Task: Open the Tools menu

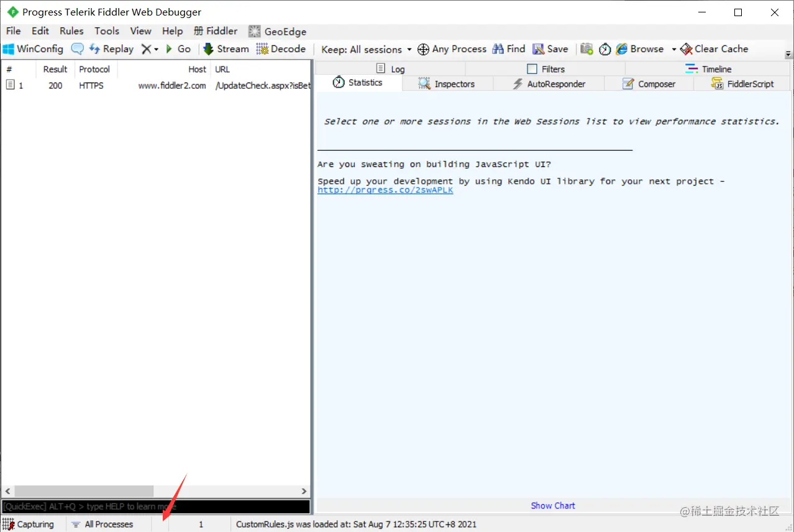Action: click(x=107, y=31)
